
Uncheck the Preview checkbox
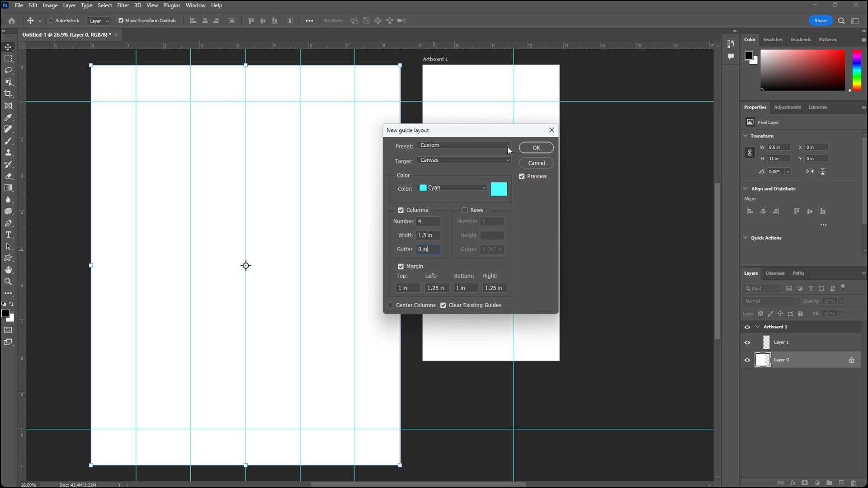click(x=522, y=176)
